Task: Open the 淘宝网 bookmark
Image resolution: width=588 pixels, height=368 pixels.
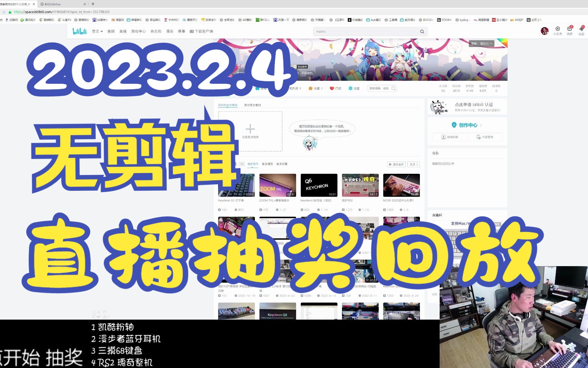Action: (118, 20)
